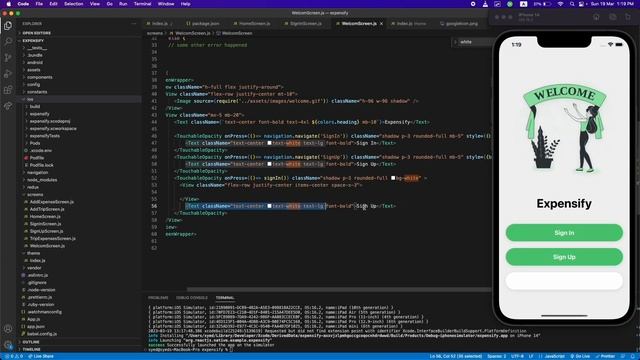Click errors and warnings status bar item
The width and height of the screenshot is (640, 360).
[x=13, y=356]
